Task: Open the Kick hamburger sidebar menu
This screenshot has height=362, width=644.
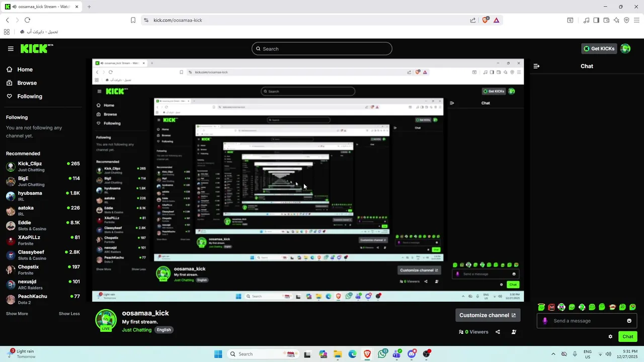Action: tap(11, 49)
